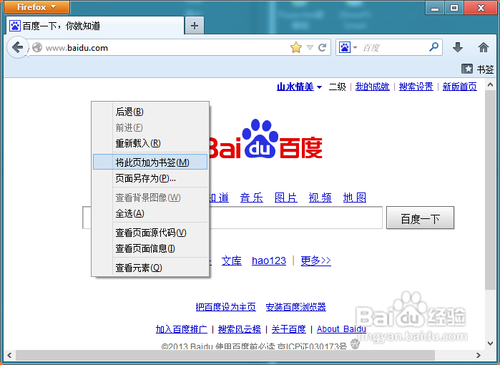Choose 全选(A) in the context menu
Image resolution: width=500 pixels, height=365 pixels.
click(x=150, y=213)
